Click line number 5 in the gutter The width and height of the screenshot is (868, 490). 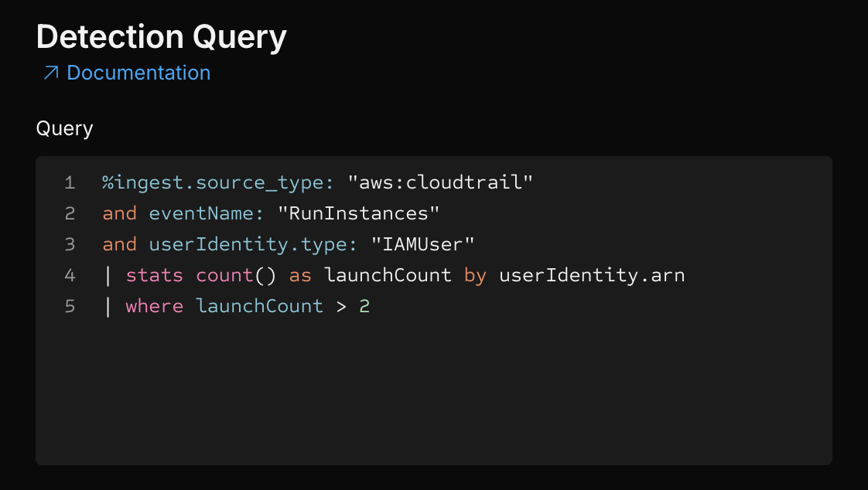click(70, 306)
